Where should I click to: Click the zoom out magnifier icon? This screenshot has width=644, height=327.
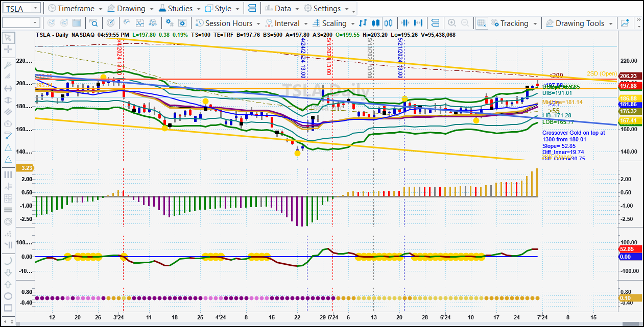pyautogui.click(x=465, y=23)
